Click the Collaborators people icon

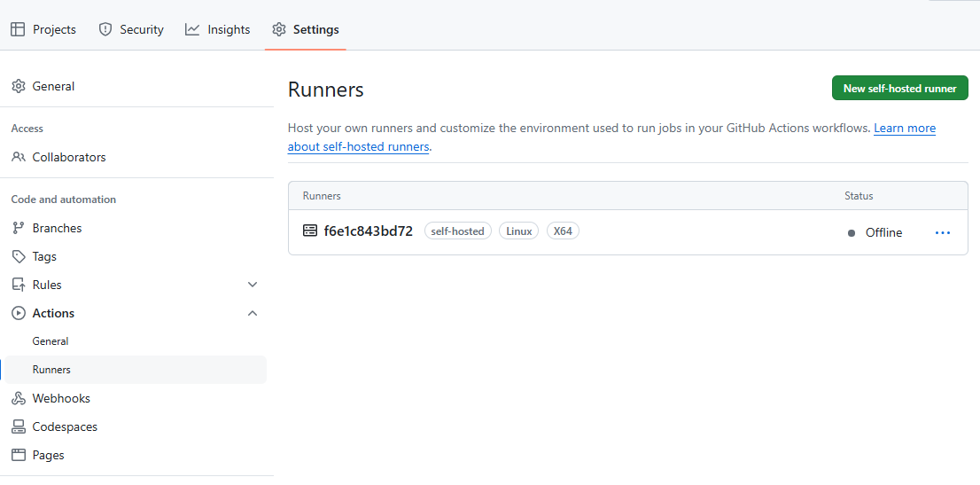(19, 157)
